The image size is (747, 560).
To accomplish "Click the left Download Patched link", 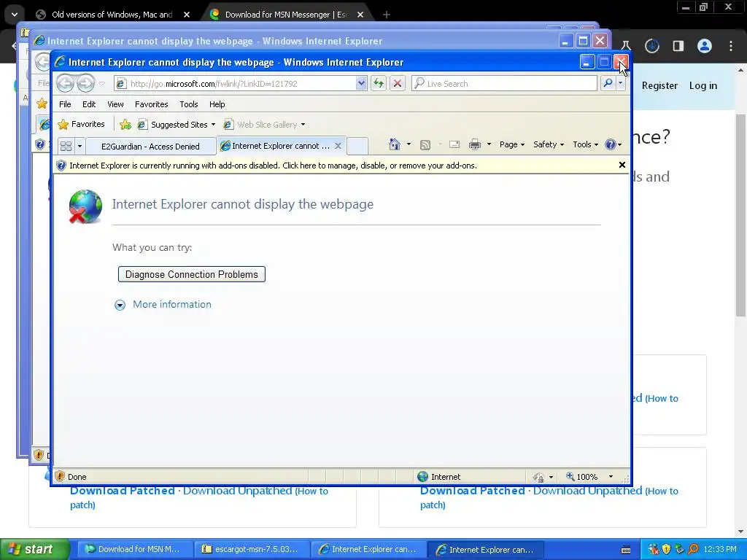I will [123, 491].
